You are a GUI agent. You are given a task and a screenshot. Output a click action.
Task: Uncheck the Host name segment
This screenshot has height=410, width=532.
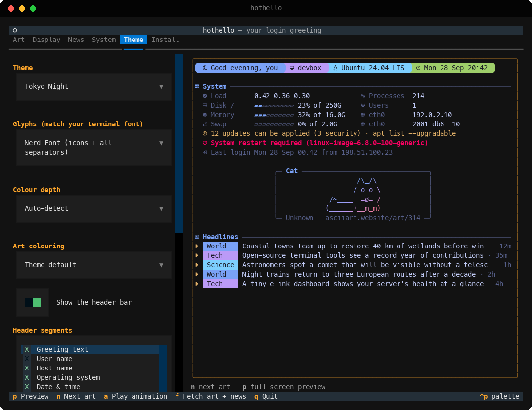coord(27,368)
